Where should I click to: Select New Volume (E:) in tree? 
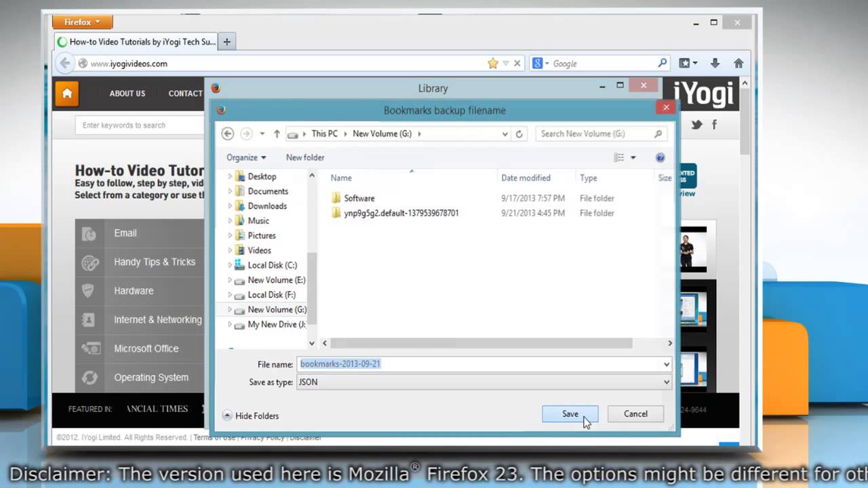(x=276, y=280)
